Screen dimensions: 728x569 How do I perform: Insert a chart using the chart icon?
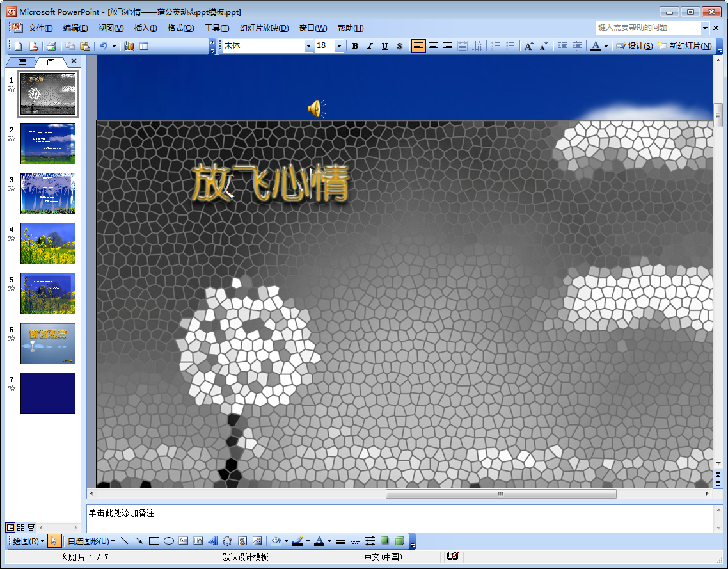pos(129,46)
